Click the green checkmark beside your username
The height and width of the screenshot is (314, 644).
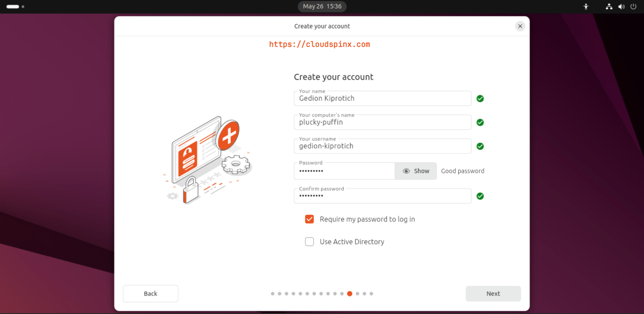pos(480,146)
